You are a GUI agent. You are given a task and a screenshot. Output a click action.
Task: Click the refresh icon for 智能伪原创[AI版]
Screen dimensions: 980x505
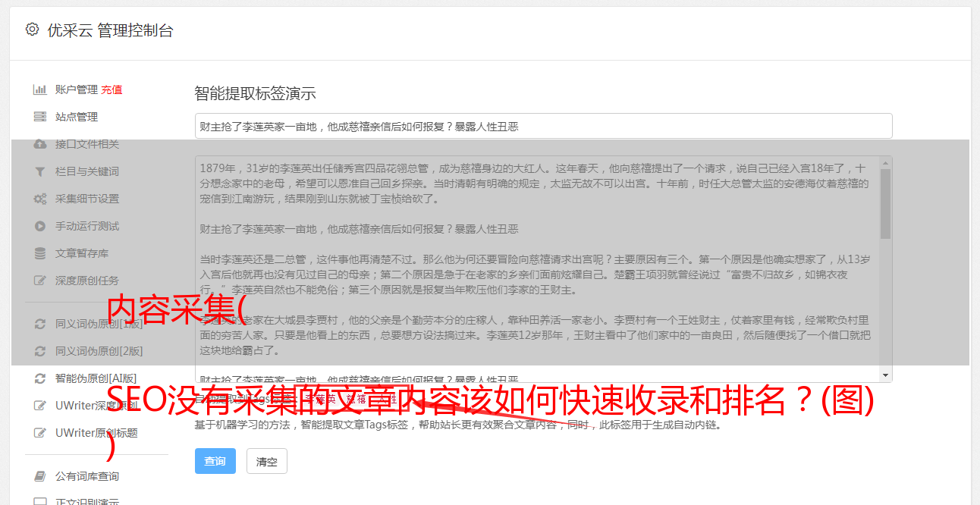[40, 378]
